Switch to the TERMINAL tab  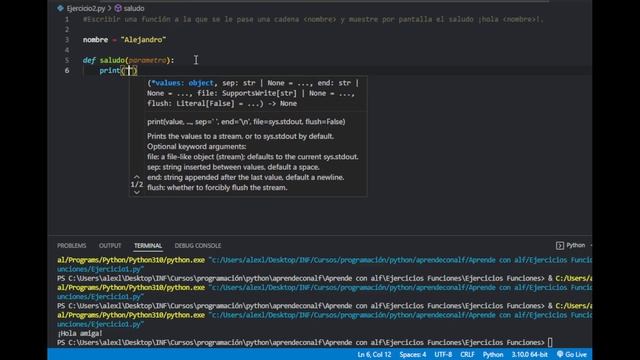click(148, 245)
